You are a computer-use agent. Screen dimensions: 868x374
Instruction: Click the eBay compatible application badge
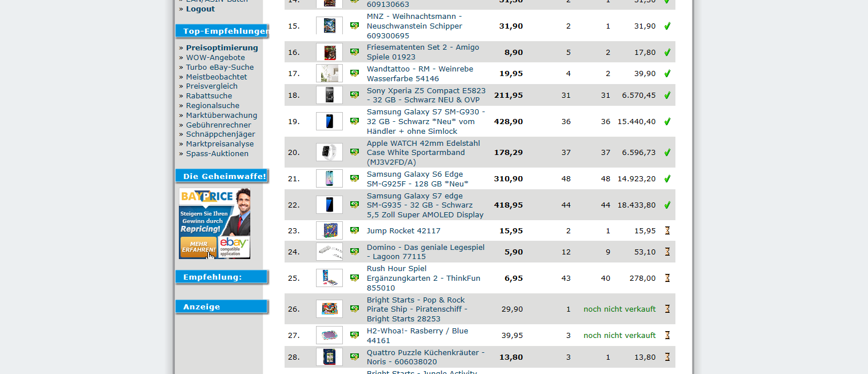point(234,247)
